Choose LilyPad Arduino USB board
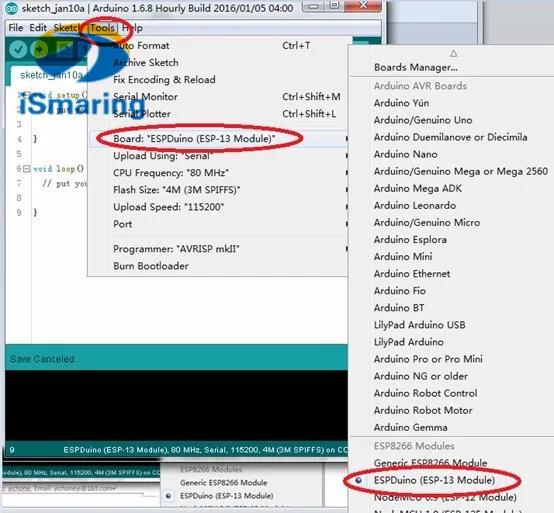 pos(419,325)
